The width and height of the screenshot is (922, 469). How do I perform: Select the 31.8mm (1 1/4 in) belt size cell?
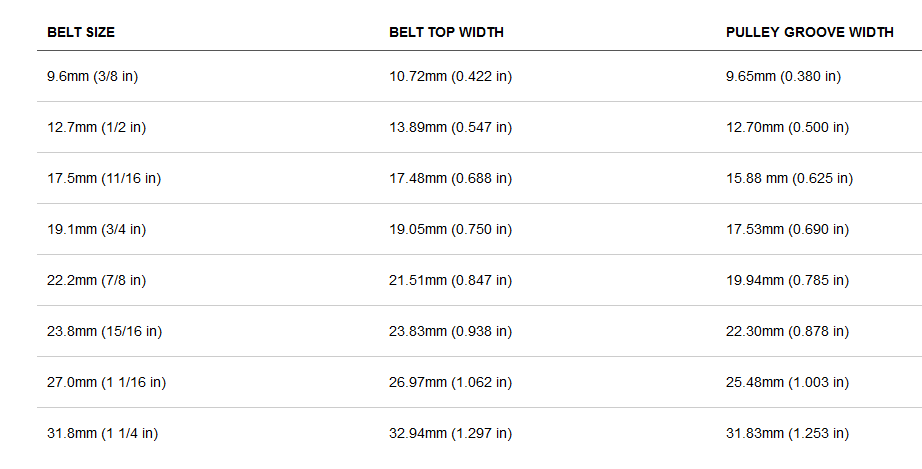tap(102, 434)
